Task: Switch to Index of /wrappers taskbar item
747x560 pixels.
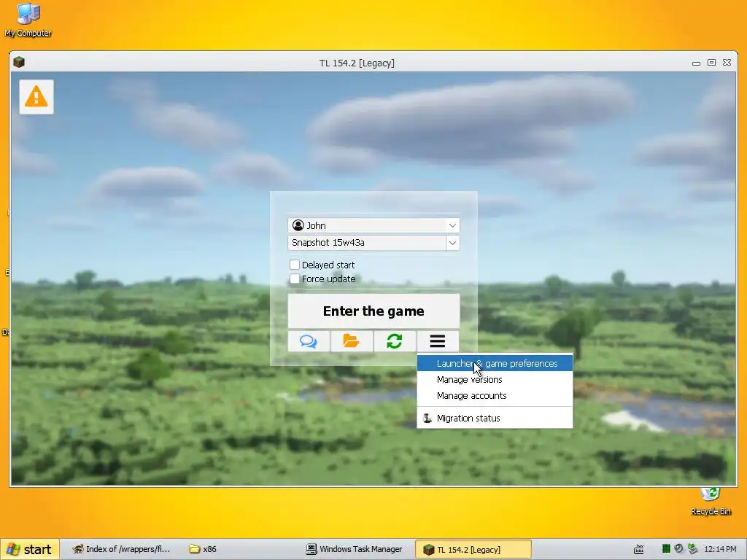Action: [121, 550]
